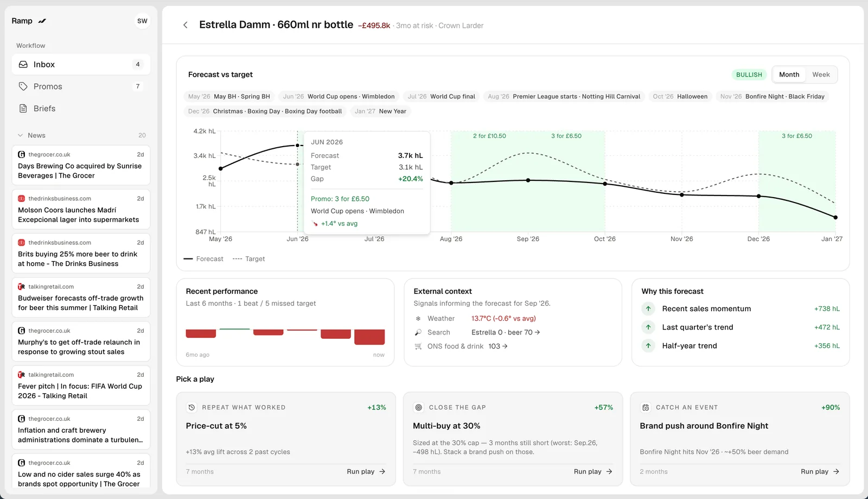This screenshot has height=499, width=868.
Task: Click the ONS food & drink cart icon
Action: 418,346
